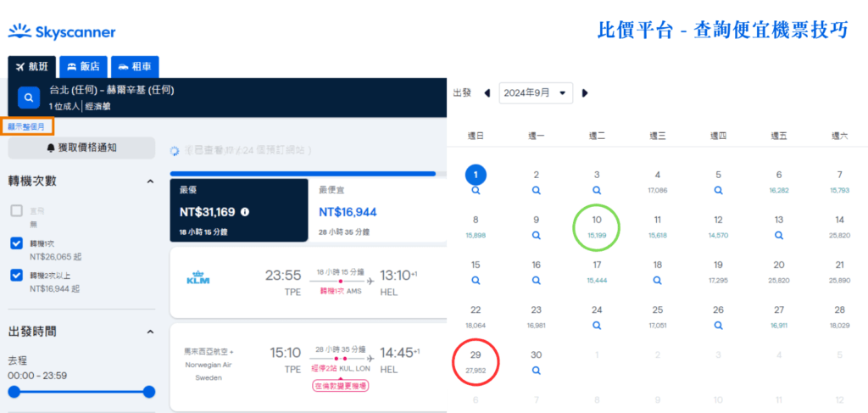Search prices for September 13

(x=779, y=235)
